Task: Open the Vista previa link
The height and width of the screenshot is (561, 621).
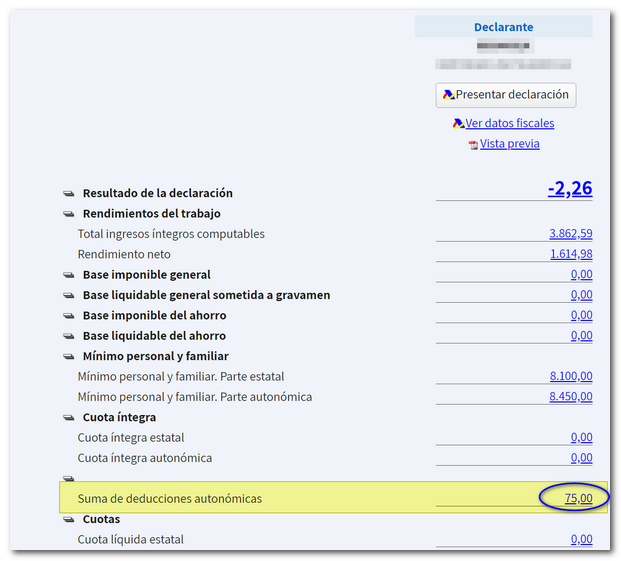Action: pos(509,144)
